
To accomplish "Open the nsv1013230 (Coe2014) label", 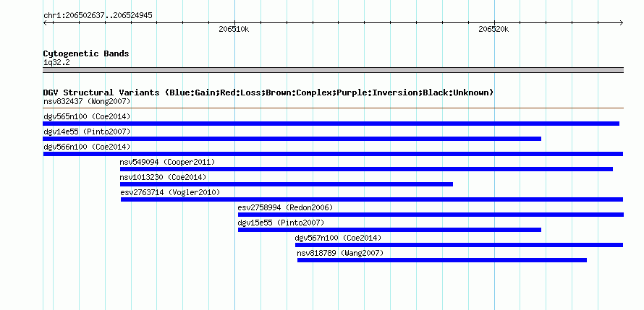I will click(163, 177).
